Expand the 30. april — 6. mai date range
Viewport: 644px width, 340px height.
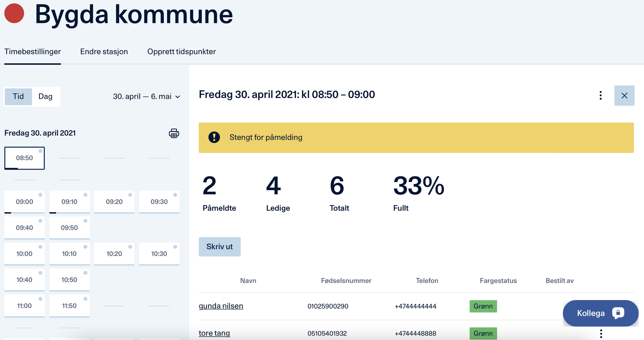pos(146,96)
